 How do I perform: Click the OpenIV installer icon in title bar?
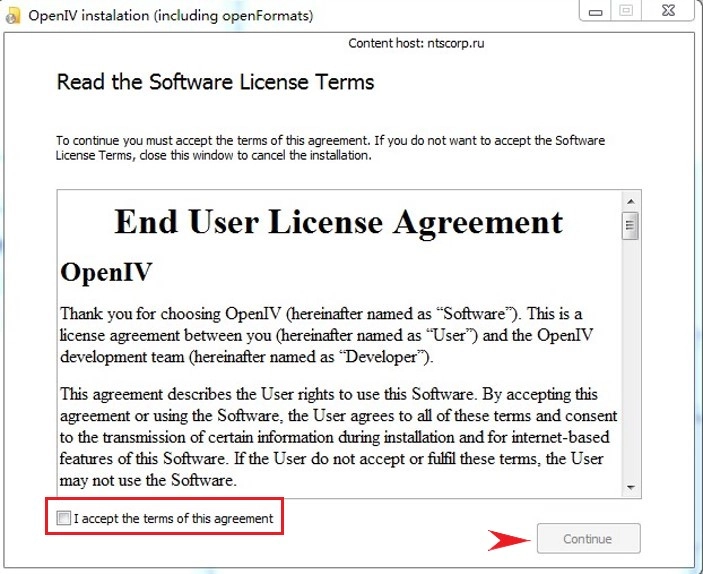pos(14,16)
